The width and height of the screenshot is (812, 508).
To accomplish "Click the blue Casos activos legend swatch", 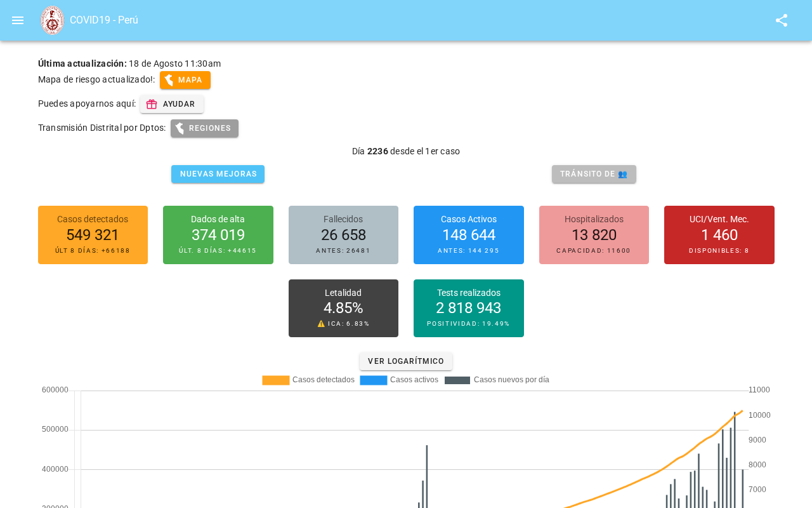I will [x=374, y=380].
